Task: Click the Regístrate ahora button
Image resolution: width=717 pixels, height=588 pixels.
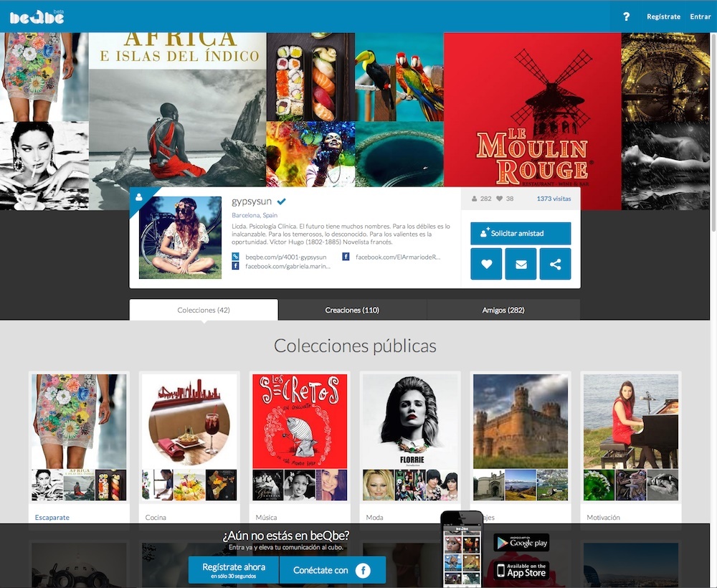Action: [234, 570]
